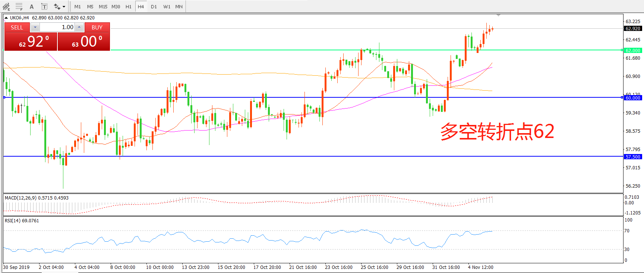The height and width of the screenshot is (273, 644).
Task: Select the Fibonacci retracement tool
Action: pyautogui.click(x=19, y=6)
